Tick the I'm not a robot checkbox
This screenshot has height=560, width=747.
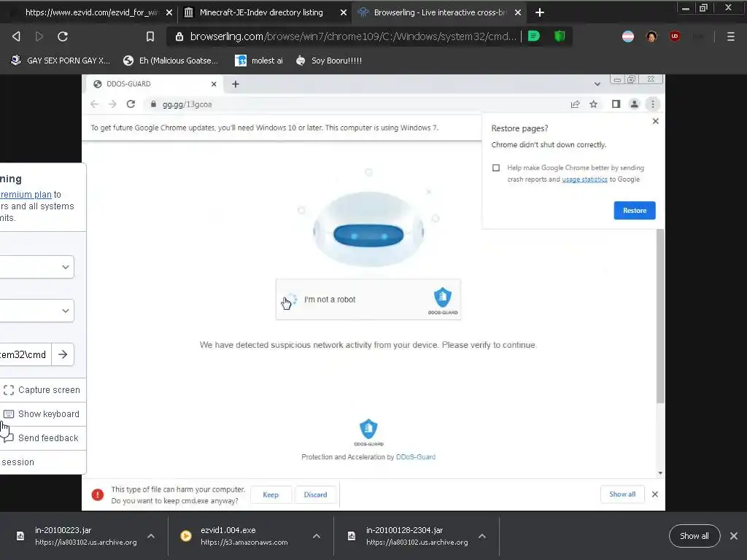tap(290, 300)
